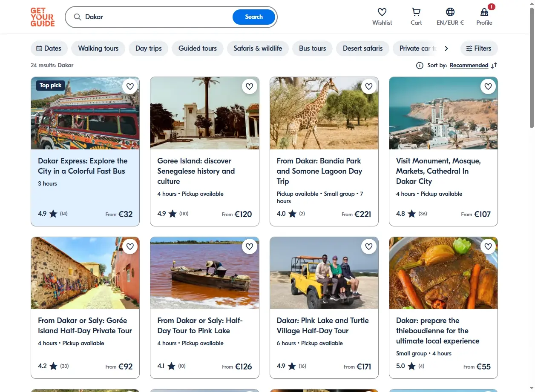The height and width of the screenshot is (392, 535).
Task: Open the Dates filter picker
Action: point(49,49)
